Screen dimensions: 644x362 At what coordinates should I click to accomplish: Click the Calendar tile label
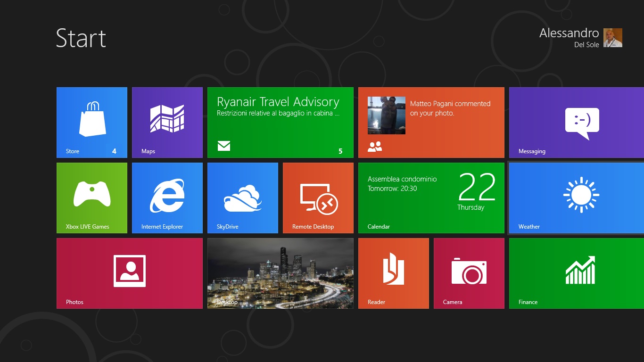pos(379,227)
